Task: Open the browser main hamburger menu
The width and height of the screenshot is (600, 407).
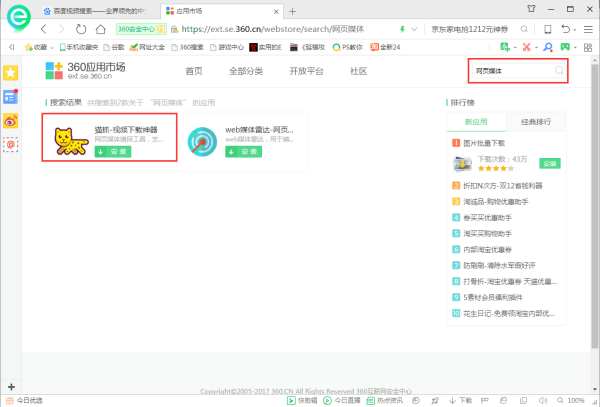Action: click(x=588, y=29)
